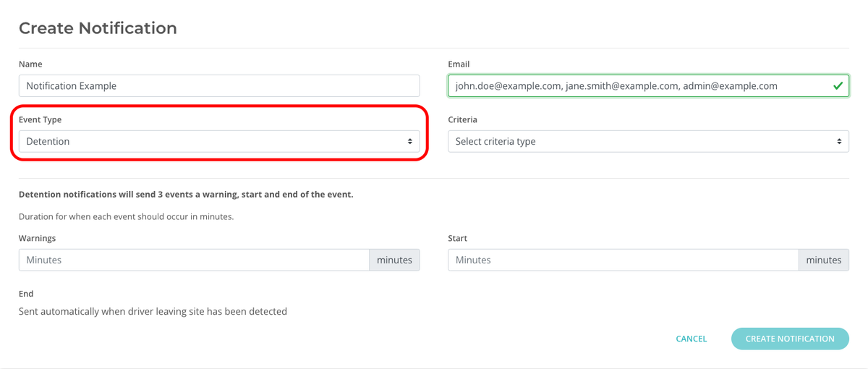Select the Warnings minutes input box
The image size is (868, 369).
194,260
